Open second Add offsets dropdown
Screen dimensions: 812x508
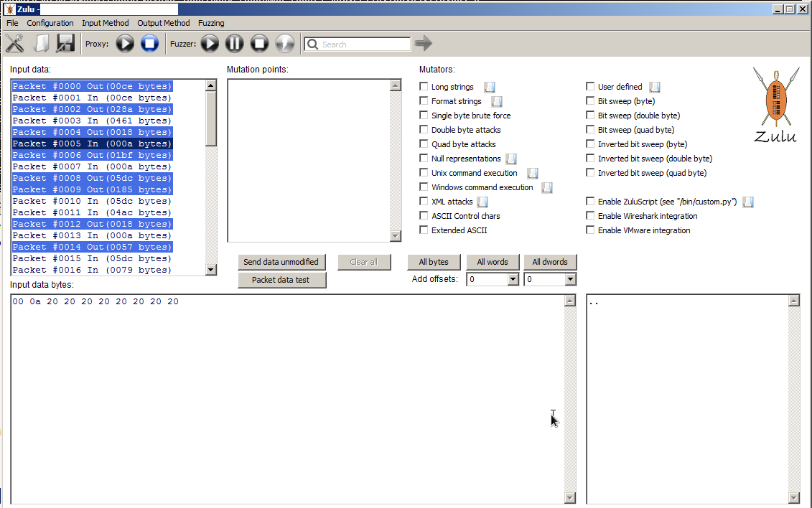tap(570, 279)
